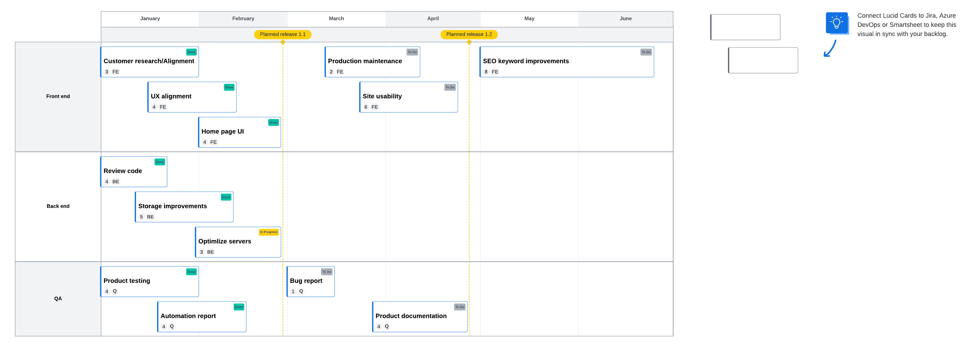Select the Planned release 1.1 milestone marker
Screen dimensions: 980x347
point(282,34)
